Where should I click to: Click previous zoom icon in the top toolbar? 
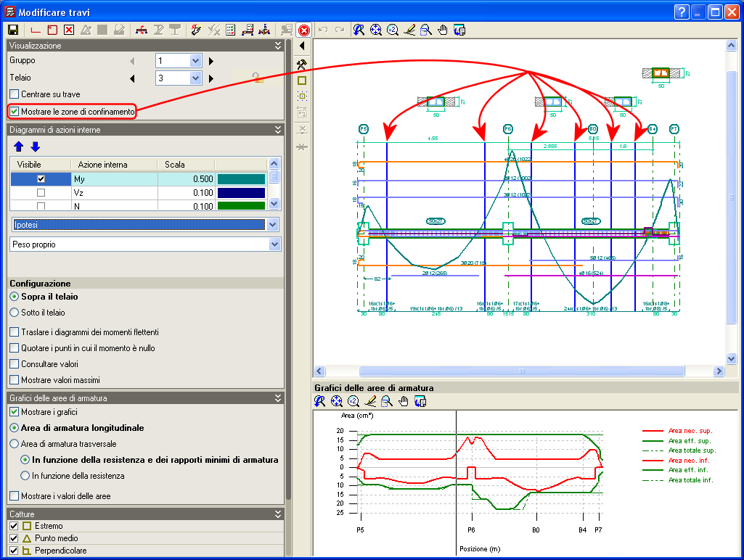pyautogui.click(x=359, y=30)
